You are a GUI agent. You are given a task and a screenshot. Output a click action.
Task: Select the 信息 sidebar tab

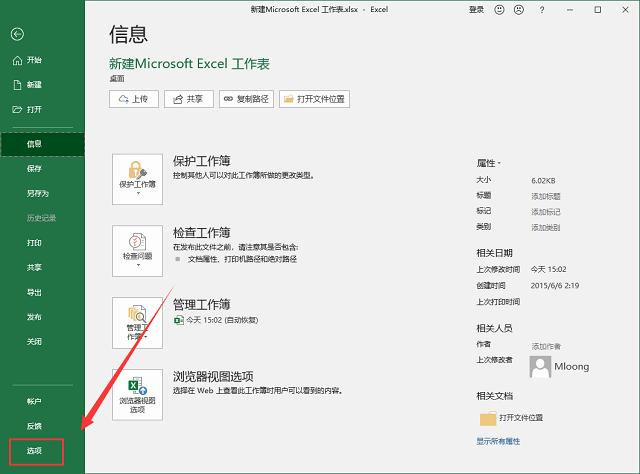pos(42,144)
